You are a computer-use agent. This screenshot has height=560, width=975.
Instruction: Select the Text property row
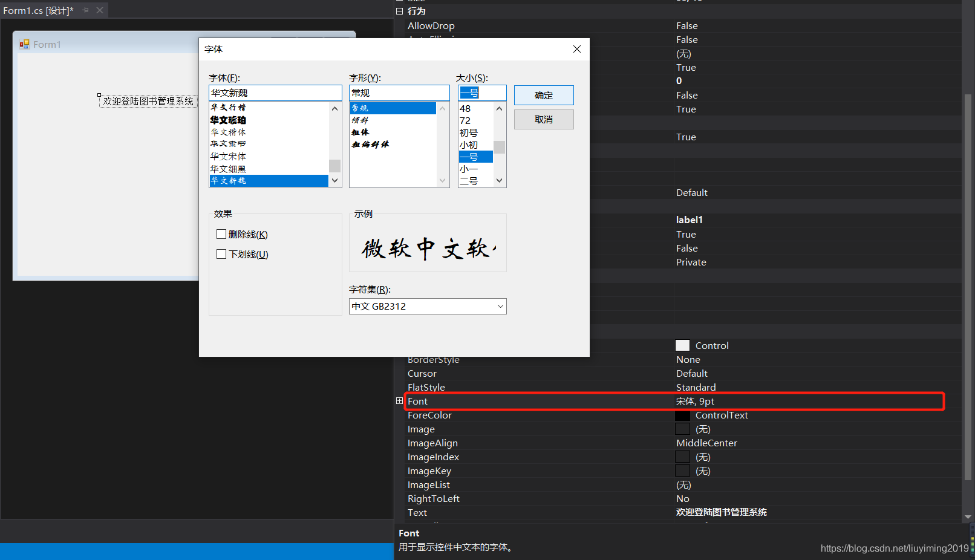click(683, 512)
